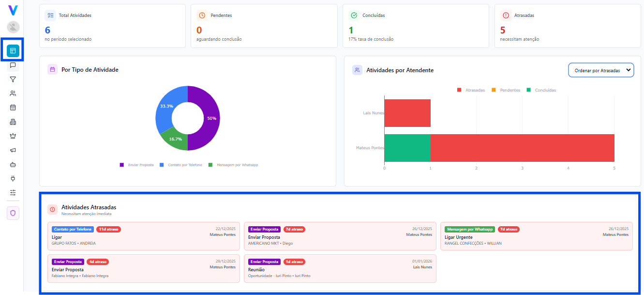Click the 11d atraso badge

(x=108, y=229)
